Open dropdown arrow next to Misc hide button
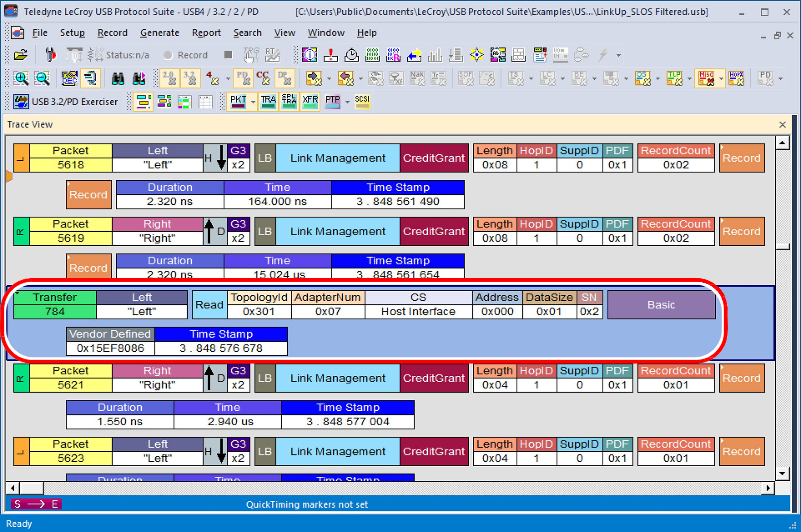 pos(721,79)
